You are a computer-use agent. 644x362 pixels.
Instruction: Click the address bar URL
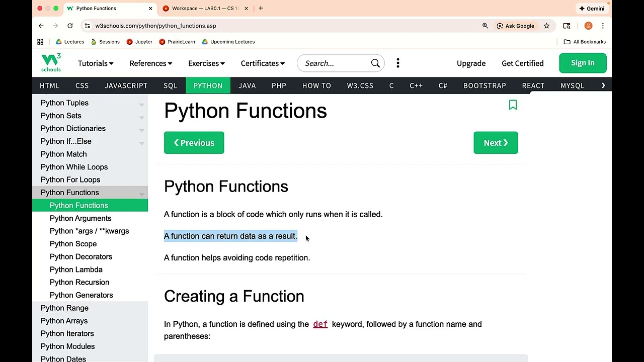[155, 26]
